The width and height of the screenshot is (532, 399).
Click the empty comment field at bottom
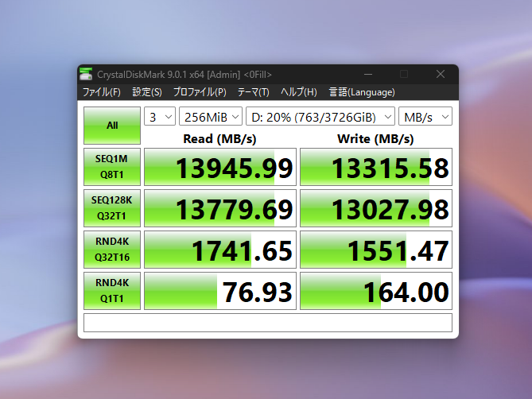point(268,323)
